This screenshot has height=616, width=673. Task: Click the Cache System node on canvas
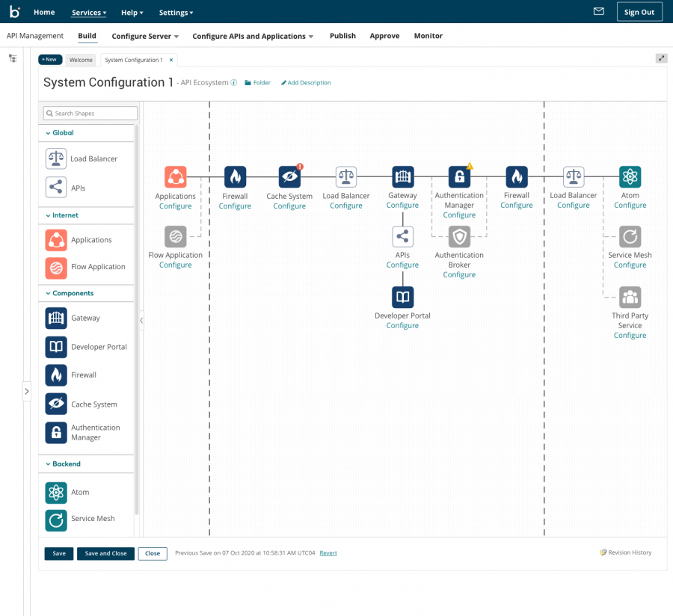click(289, 177)
